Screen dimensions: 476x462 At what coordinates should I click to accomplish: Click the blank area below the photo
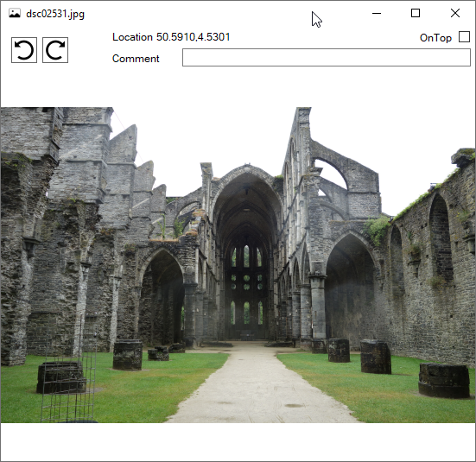[238, 441]
